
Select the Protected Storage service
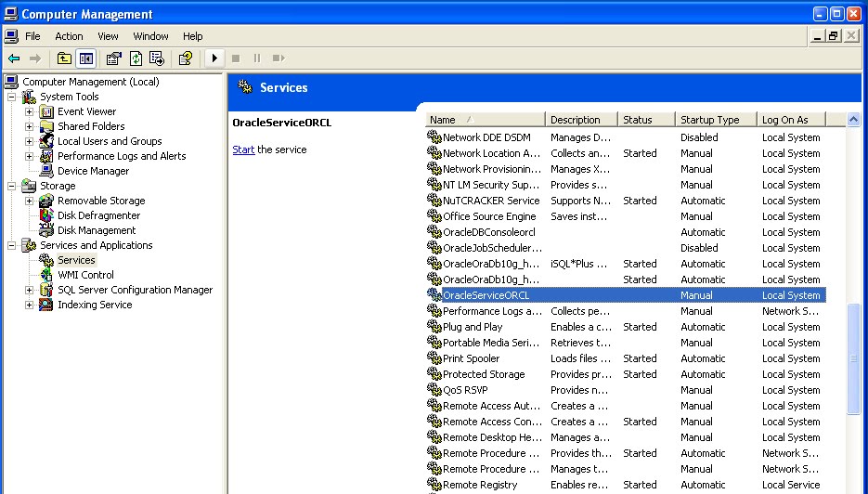(x=626, y=374)
